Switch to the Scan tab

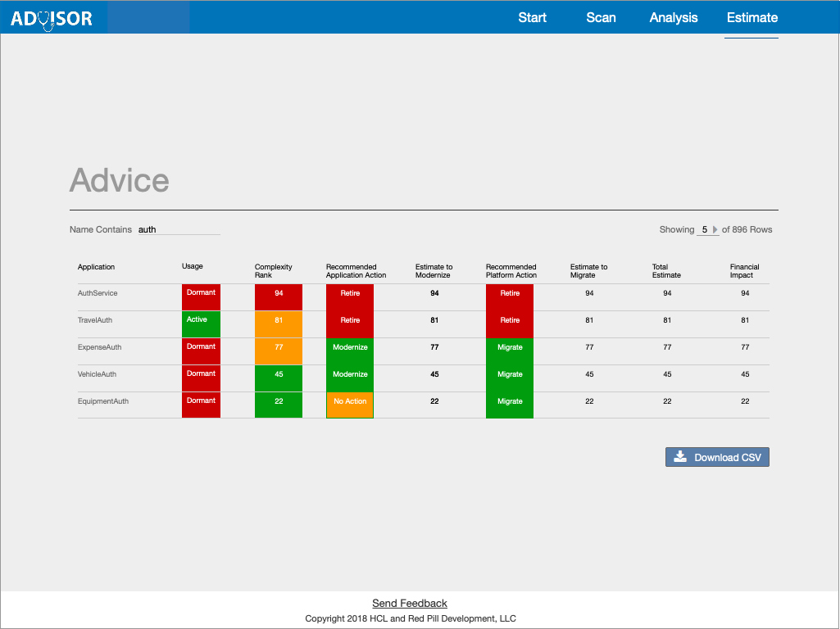(601, 17)
